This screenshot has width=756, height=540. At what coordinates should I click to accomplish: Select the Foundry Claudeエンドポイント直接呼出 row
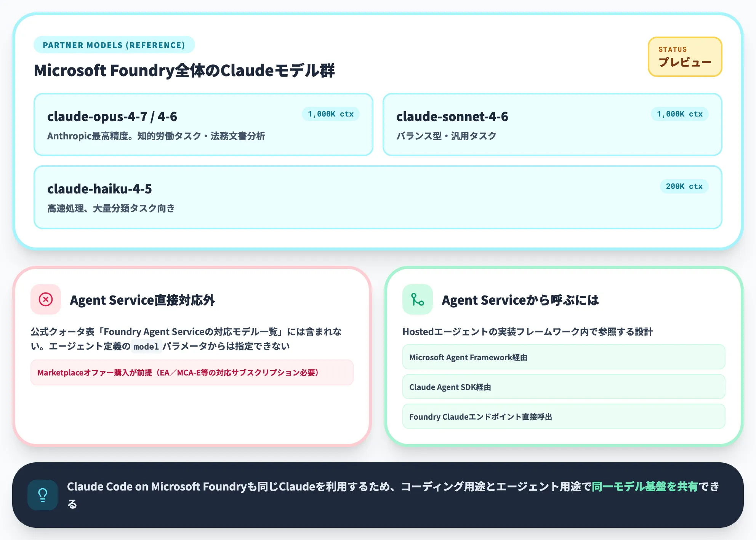(x=564, y=417)
